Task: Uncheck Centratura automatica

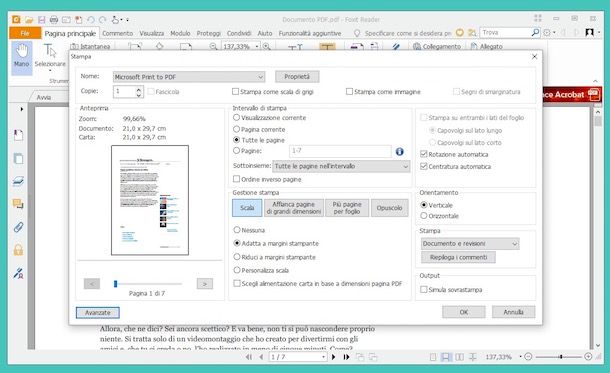Action: (x=424, y=166)
